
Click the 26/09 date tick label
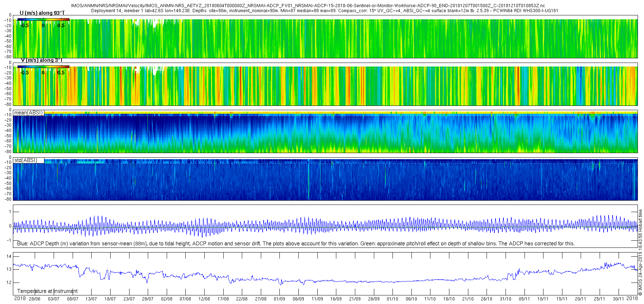click(x=374, y=299)
